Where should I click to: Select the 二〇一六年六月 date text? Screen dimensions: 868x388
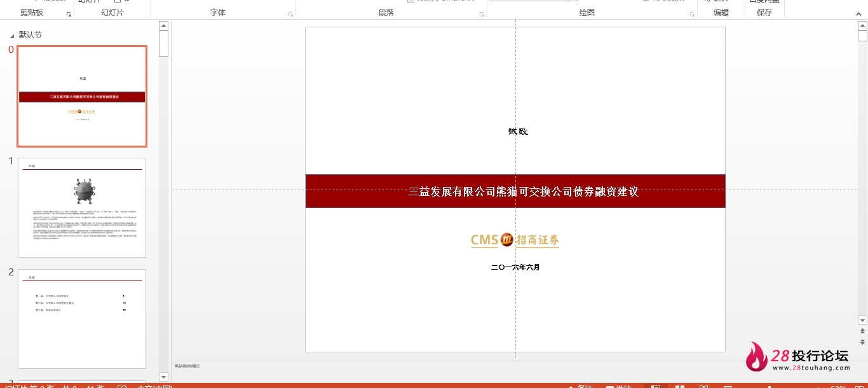(x=515, y=267)
